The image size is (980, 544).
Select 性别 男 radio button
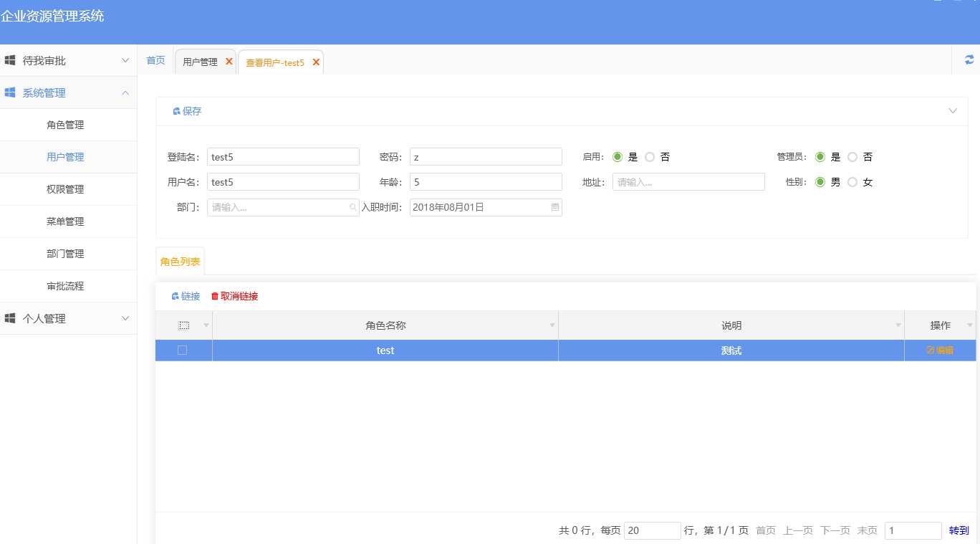[x=820, y=182]
